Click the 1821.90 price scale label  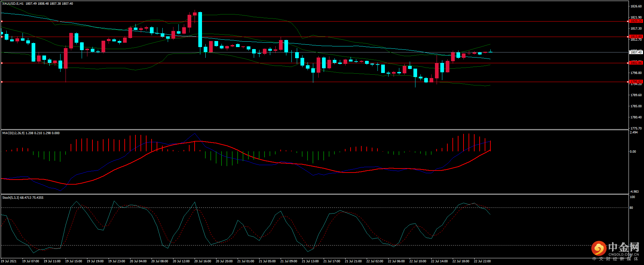636,17
